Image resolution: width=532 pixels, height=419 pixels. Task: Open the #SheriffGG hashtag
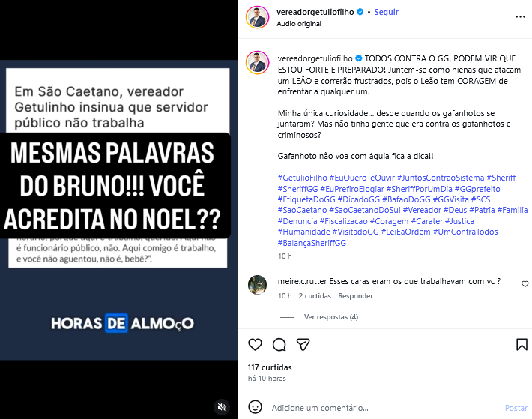tap(297, 189)
